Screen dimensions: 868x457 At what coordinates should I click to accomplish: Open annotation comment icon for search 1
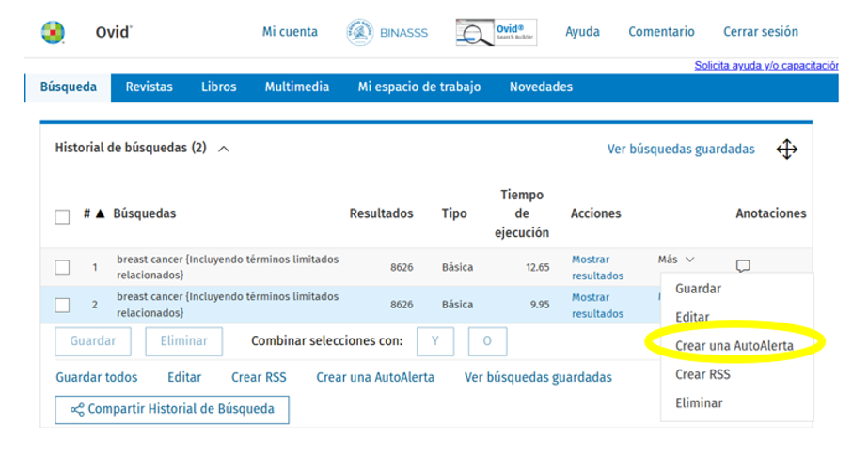pos(743,267)
